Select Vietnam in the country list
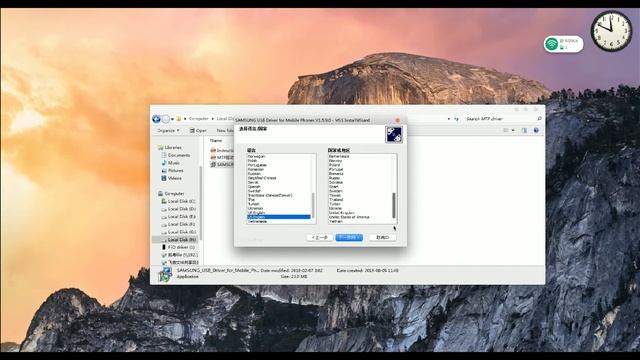This screenshot has height=360, width=640. click(x=336, y=222)
